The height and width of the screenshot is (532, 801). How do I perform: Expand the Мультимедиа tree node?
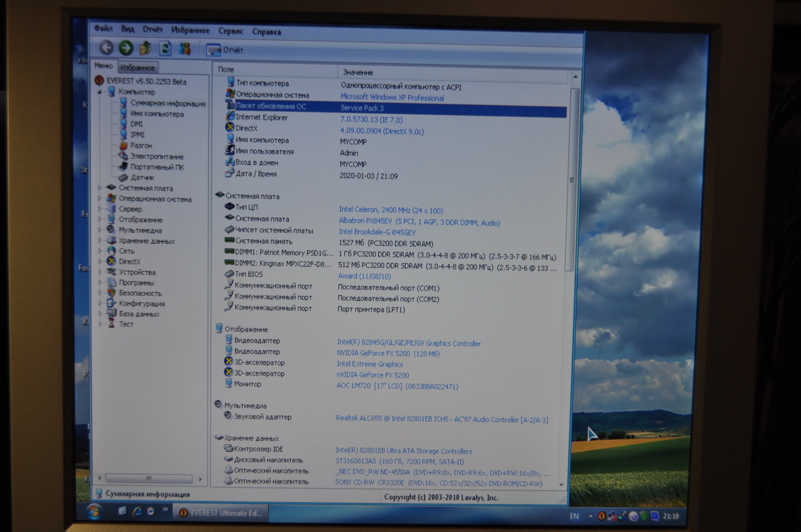click(x=100, y=230)
